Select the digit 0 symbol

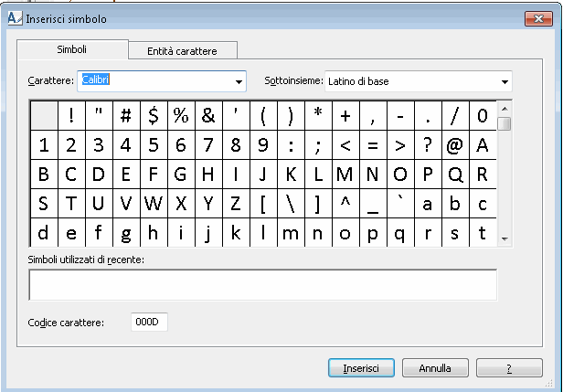[x=483, y=115]
